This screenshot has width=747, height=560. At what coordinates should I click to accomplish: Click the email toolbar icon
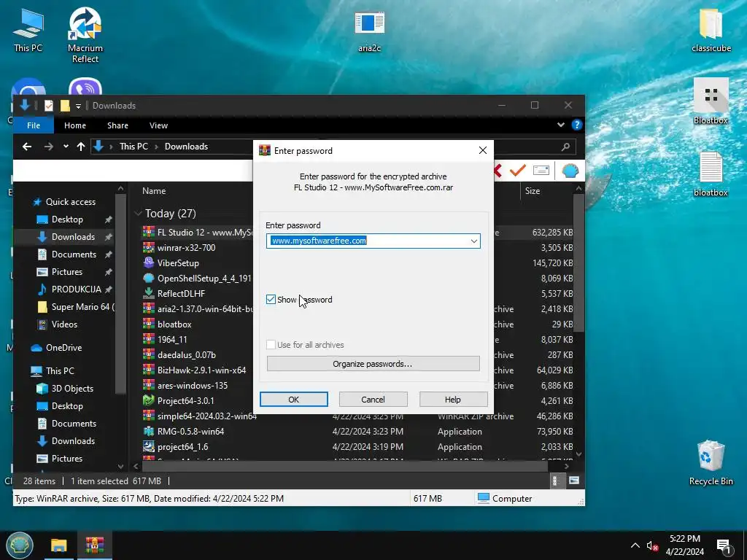coord(541,171)
